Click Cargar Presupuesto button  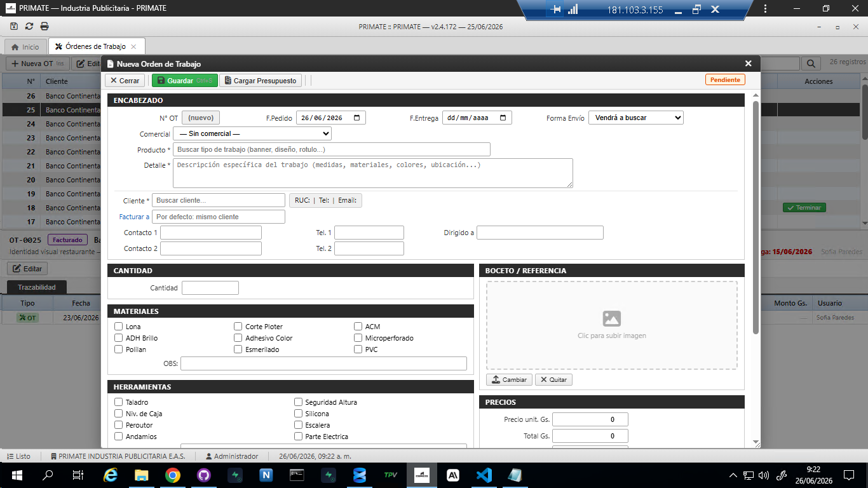pyautogui.click(x=261, y=81)
